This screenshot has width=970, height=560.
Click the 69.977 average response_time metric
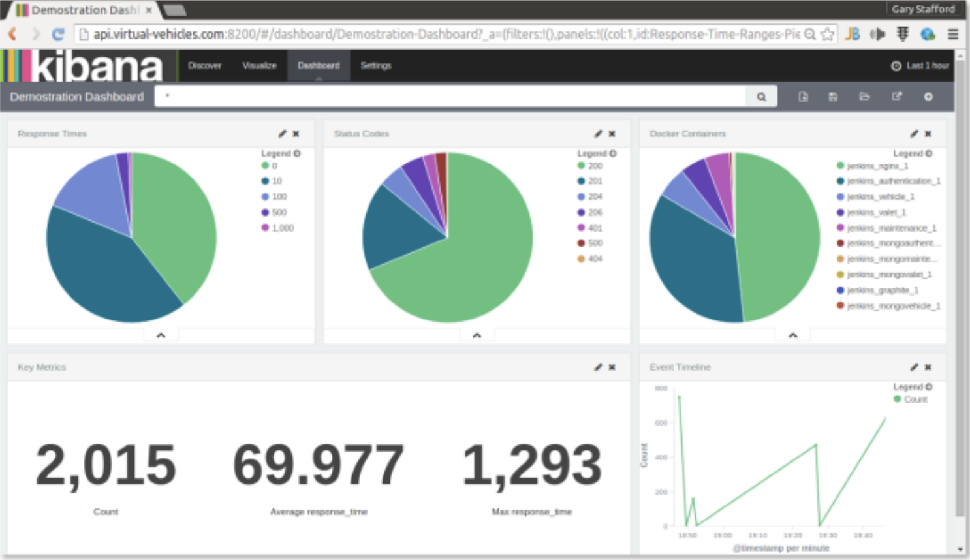(x=319, y=465)
